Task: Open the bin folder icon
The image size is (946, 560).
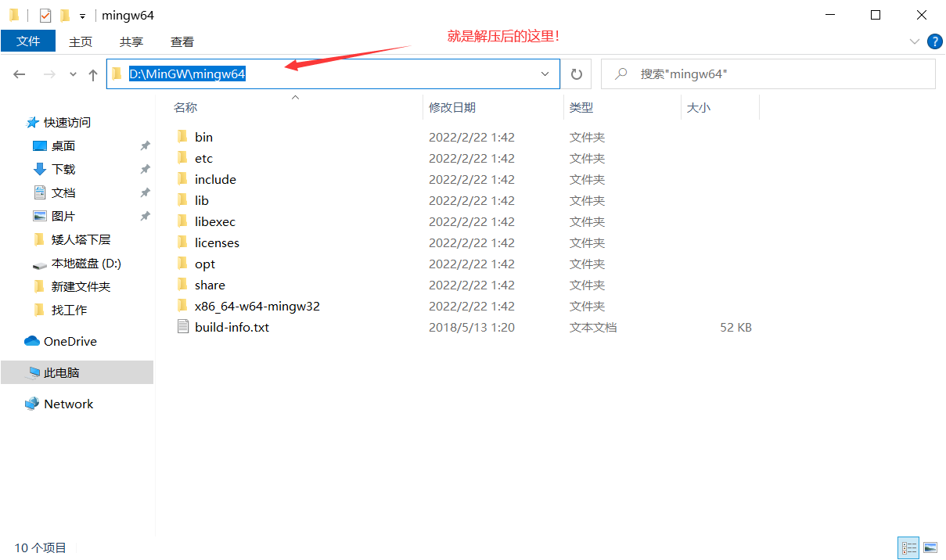Action: 182,137
